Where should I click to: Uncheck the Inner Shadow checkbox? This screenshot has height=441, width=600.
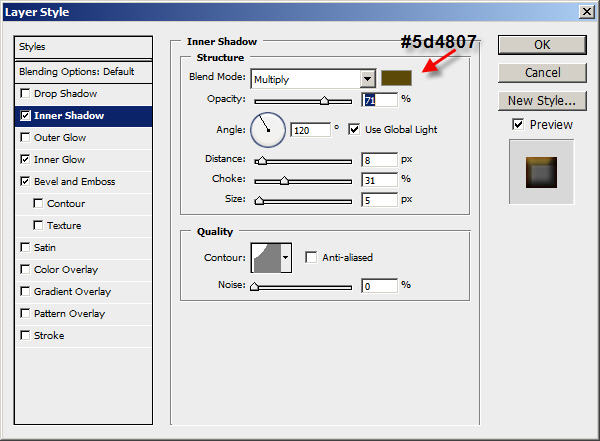tap(25, 116)
